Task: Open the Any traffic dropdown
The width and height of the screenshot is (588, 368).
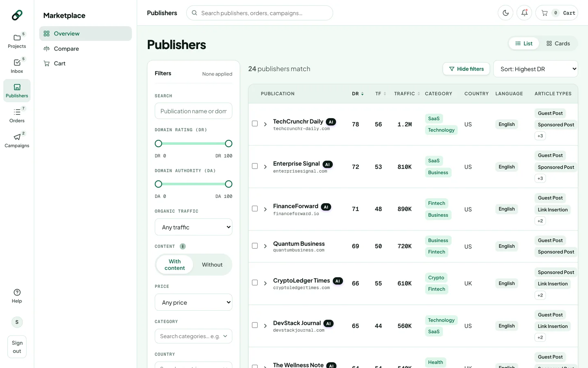Action: (x=194, y=227)
